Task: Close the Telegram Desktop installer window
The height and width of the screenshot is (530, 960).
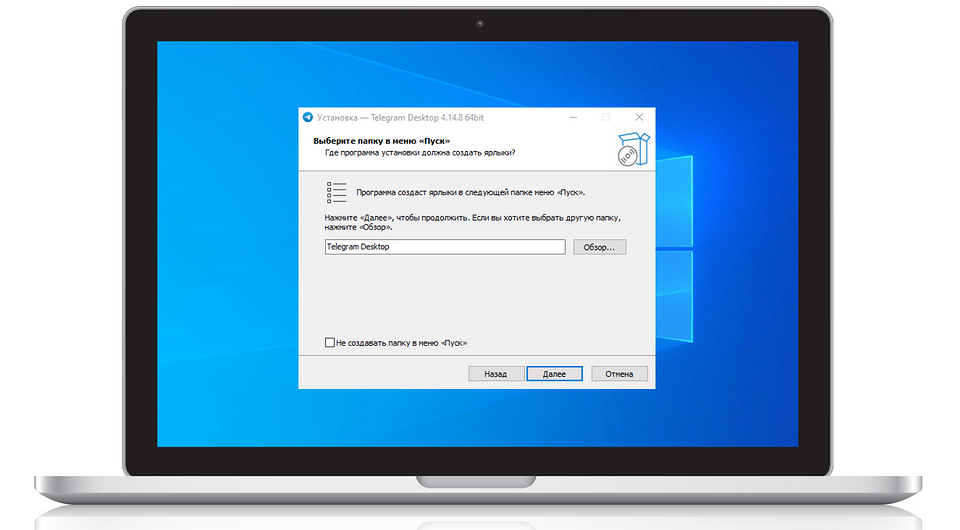Action: coord(639,117)
